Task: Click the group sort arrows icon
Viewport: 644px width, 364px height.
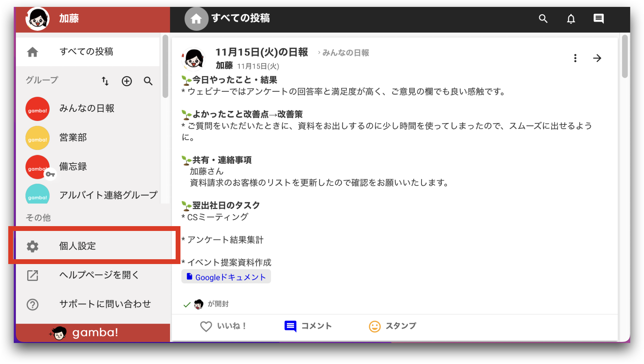Action: (x=105, y=81)
